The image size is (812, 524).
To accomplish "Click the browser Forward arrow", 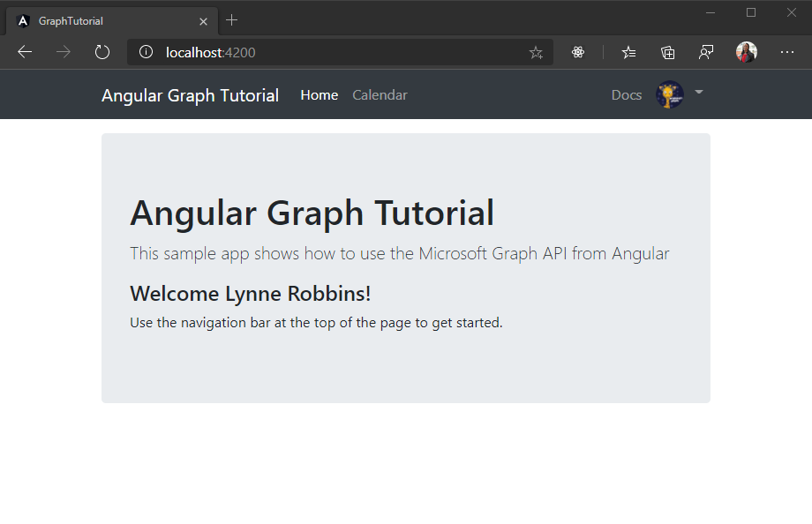I will point(64,52).
